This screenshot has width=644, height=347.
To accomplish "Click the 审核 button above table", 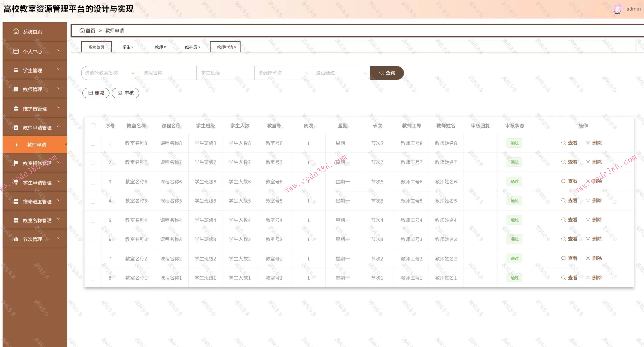I will (125, 93).
